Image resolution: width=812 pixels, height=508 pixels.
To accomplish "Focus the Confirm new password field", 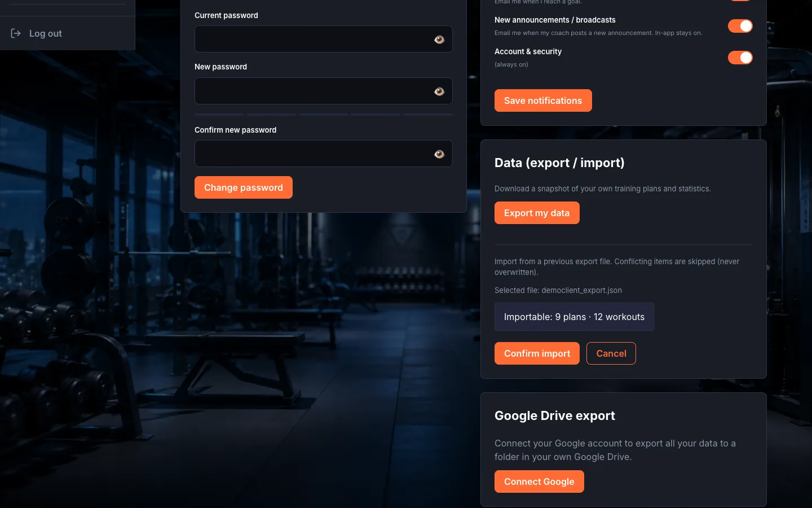I will 324,154.
